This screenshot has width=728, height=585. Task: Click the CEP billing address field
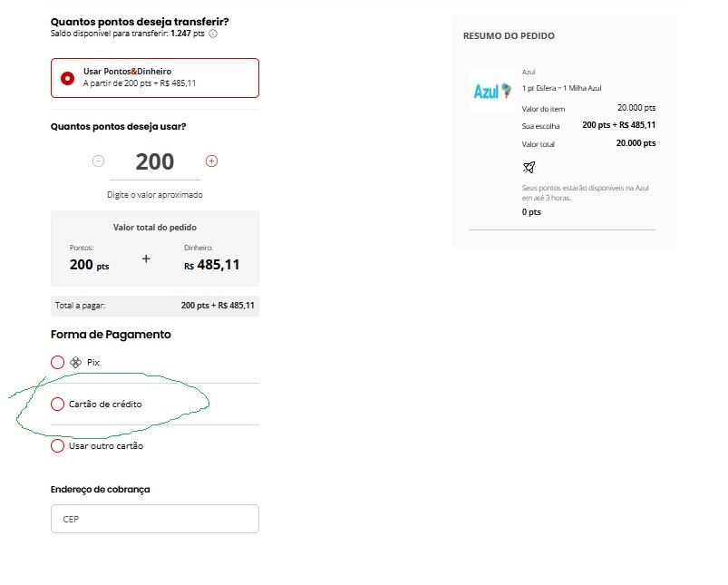[x=155, y=519]
